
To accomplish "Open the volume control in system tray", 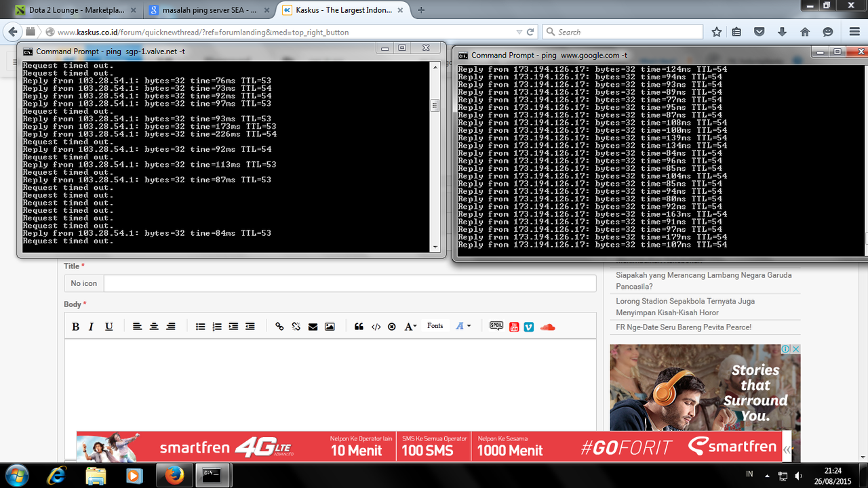I will (798, 475).
